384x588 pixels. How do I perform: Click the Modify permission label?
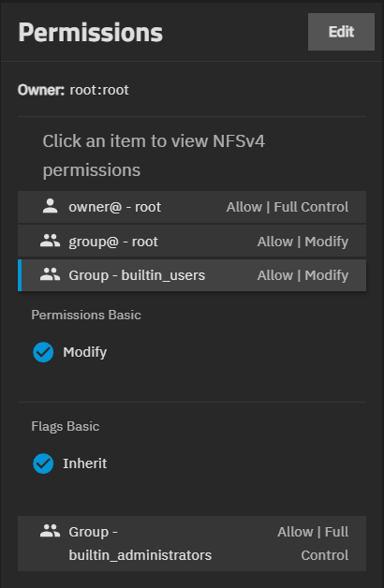tap(84, 352)
